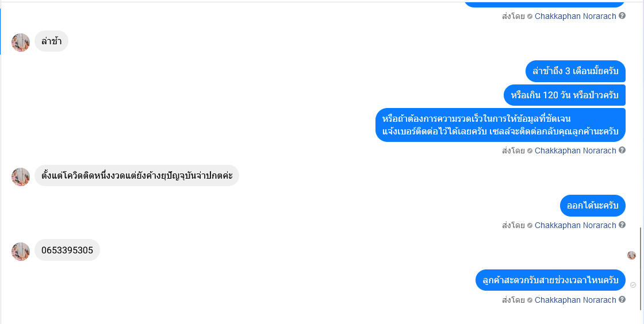Image resolution: width=644 pixels, height=324 pixels.
Task: Click help icon under the ออกได้นะครับ message
Action: (622, 225)
